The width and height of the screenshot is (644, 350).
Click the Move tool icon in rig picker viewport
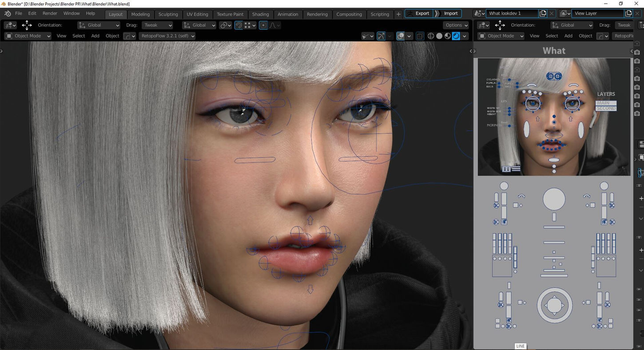point(500,25)
